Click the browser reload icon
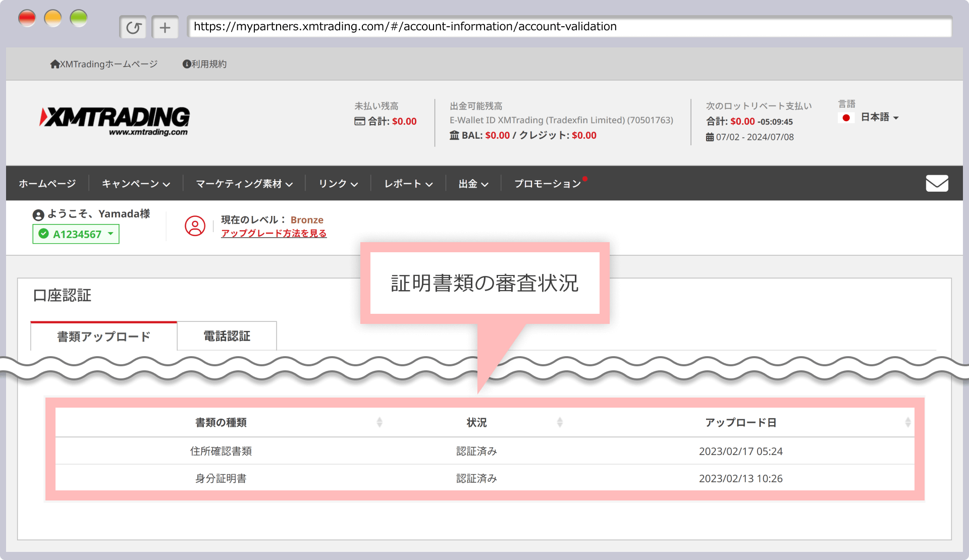 (x=133, y=27)
